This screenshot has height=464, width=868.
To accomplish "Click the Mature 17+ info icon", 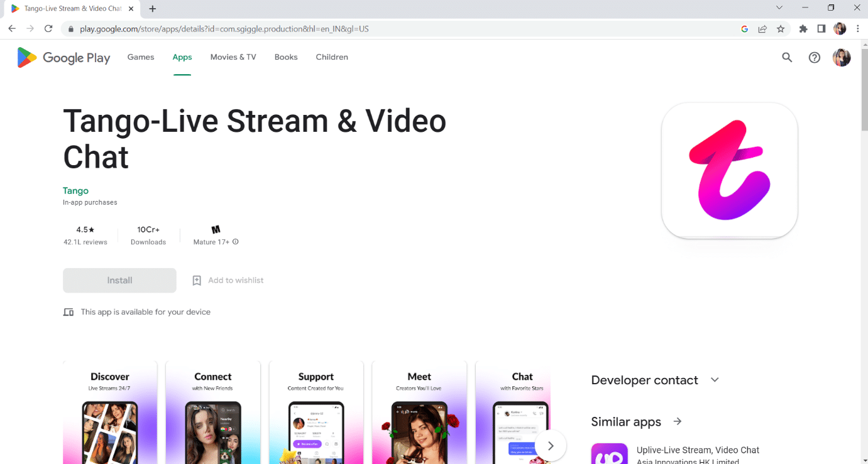I will point(236,242).
